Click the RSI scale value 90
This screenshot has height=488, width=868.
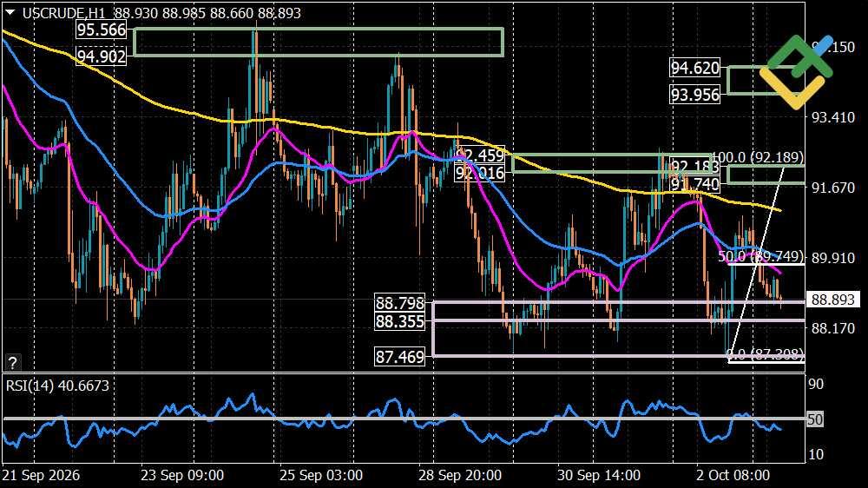(x=815, y=385)
